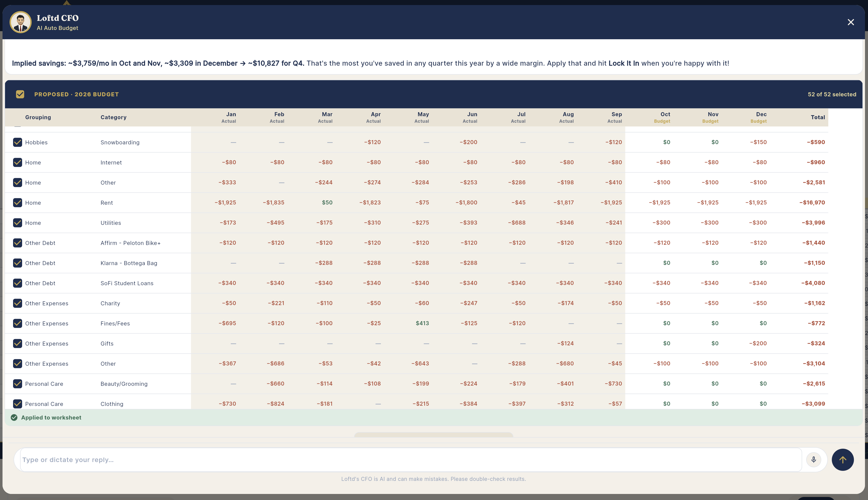Toggle the Charity row checkbox
This screenshot has height=500, width=868.
pos(18,303)
